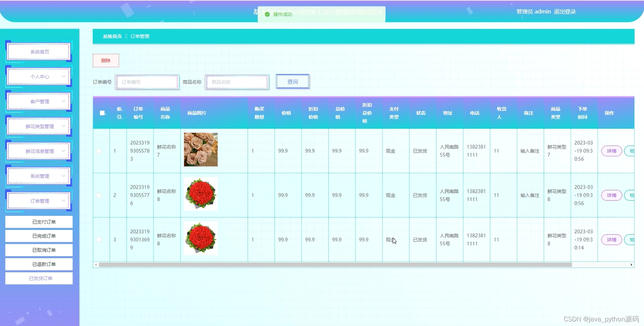Click the 管理员 admin label
This screenshot has width=644, height=326.
pyautogui.click(x=533, y=12)
